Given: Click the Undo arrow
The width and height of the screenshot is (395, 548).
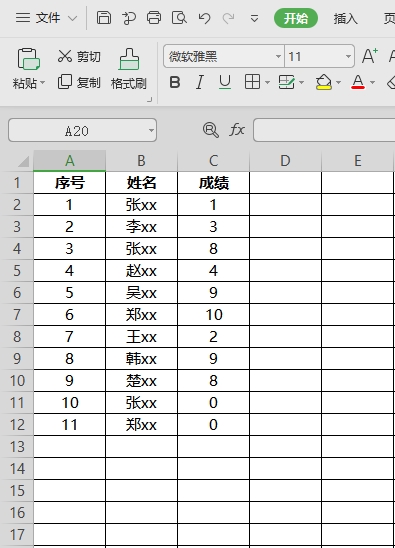Looking at the screenshot, I should tap(204, 18).
